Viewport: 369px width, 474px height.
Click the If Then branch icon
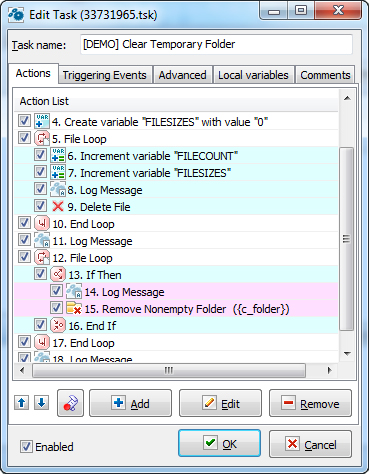[x=58, y=275]
